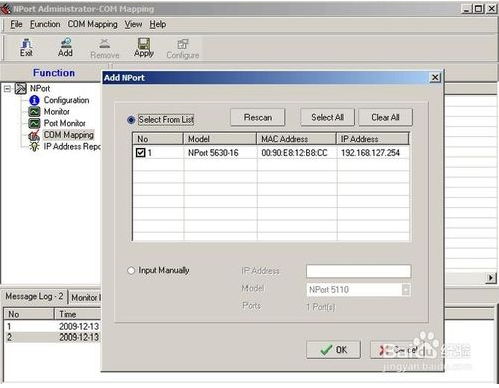This screenshot has width=499, height=388.
Task: Click the Clear All button
Action: 385,117
